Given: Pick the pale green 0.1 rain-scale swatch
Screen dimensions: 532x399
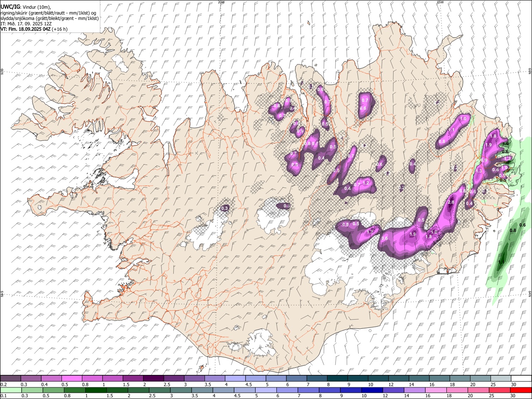Looking at the screenshot, I should [11, 390].
